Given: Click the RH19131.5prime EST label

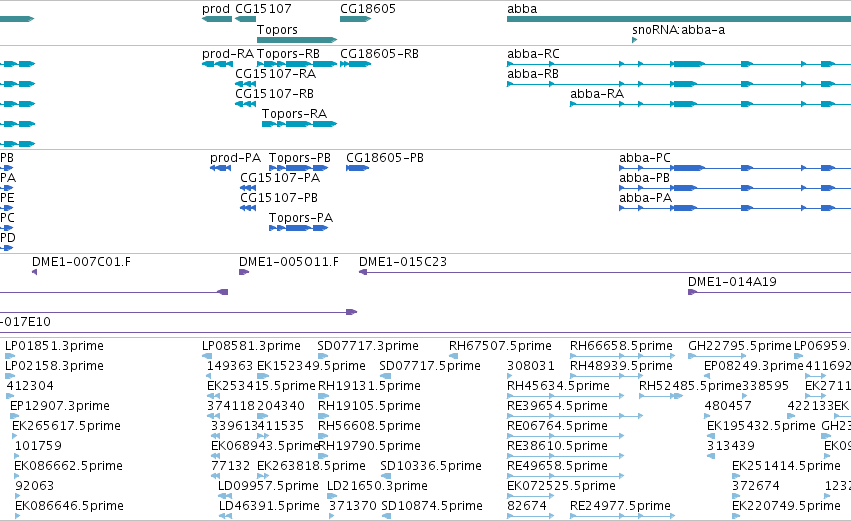Looking at the screenshot, I should (x=369, y=386).
